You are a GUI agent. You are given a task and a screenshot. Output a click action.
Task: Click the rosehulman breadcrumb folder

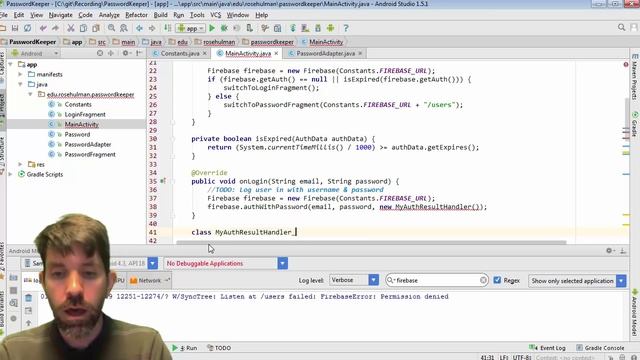[x=215, y=42]
